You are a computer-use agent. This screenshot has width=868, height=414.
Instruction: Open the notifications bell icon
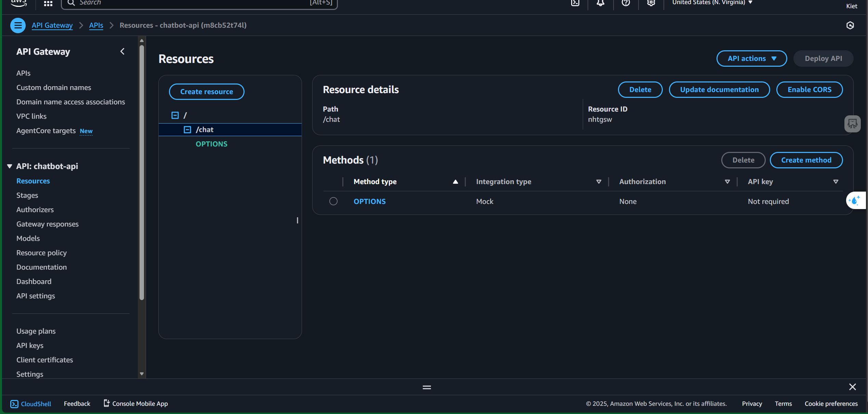601,3
